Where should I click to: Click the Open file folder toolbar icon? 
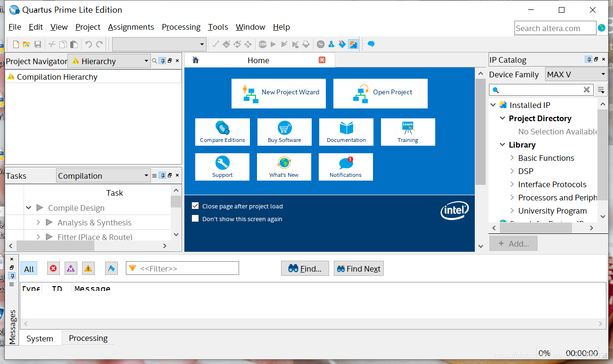[27, 44]
